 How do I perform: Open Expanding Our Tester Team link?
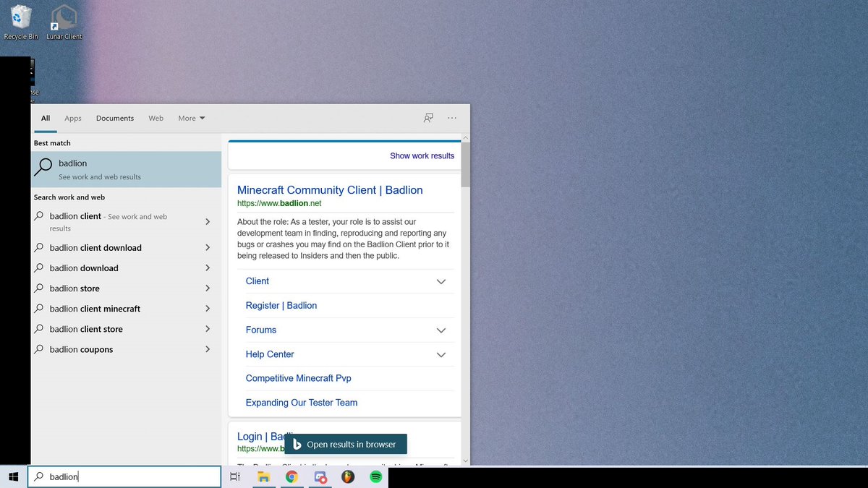tap(302, 403)
